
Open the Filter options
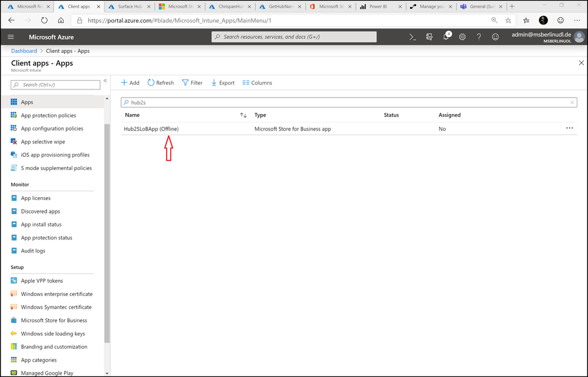tap(192, 83)
